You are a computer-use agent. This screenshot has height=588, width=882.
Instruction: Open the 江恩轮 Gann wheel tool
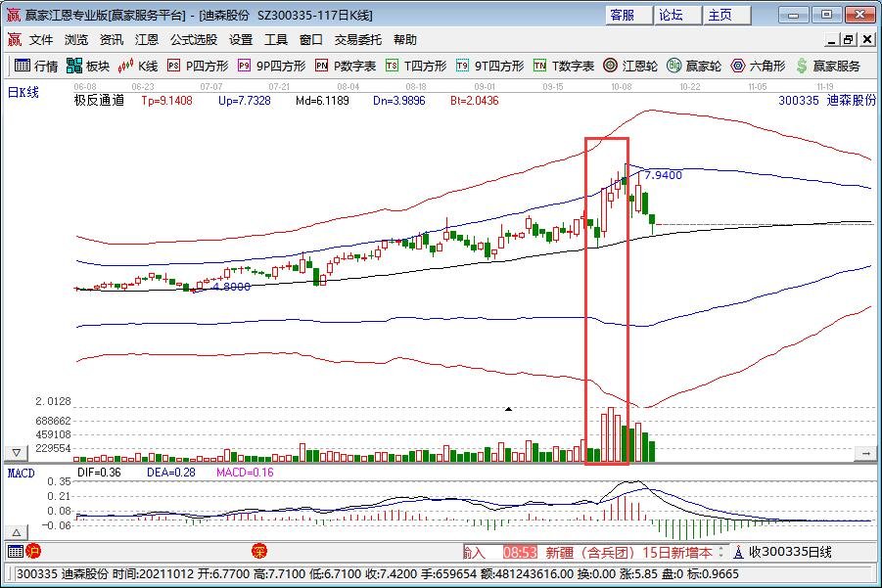629,67
